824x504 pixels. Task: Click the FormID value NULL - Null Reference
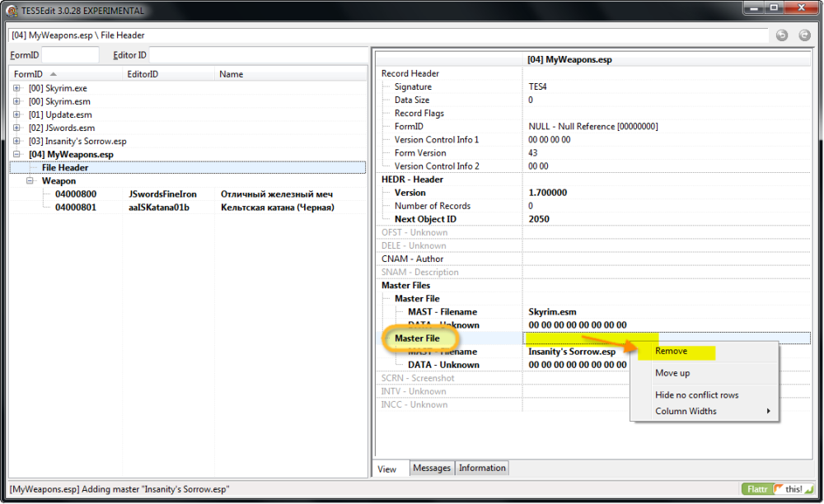click(x=592, y=127)
